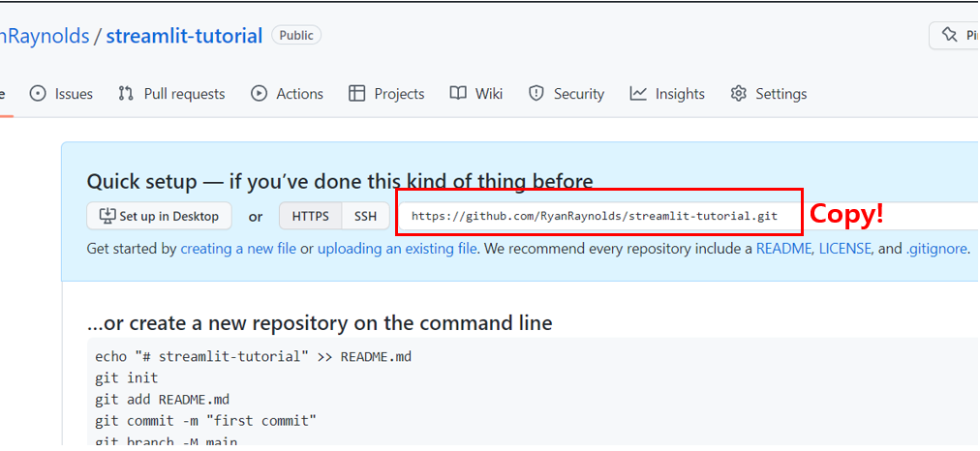Open the LICENSE link
Viewport: 980px width, 451px height.
[x=845, y=249]
